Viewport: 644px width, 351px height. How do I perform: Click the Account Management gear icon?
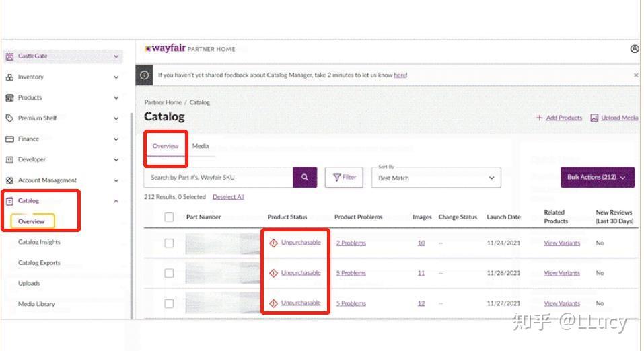[x=9, y=180]
